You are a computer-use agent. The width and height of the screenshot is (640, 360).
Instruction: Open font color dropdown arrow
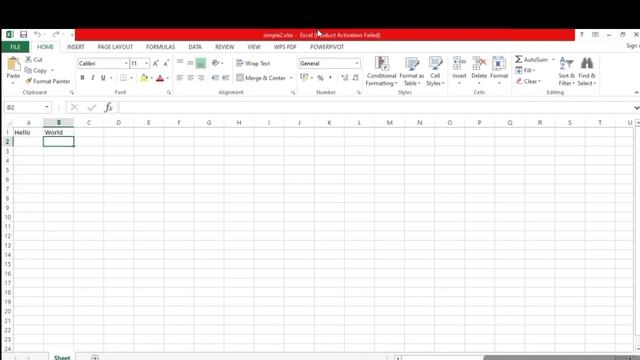[x=168, y=78]
